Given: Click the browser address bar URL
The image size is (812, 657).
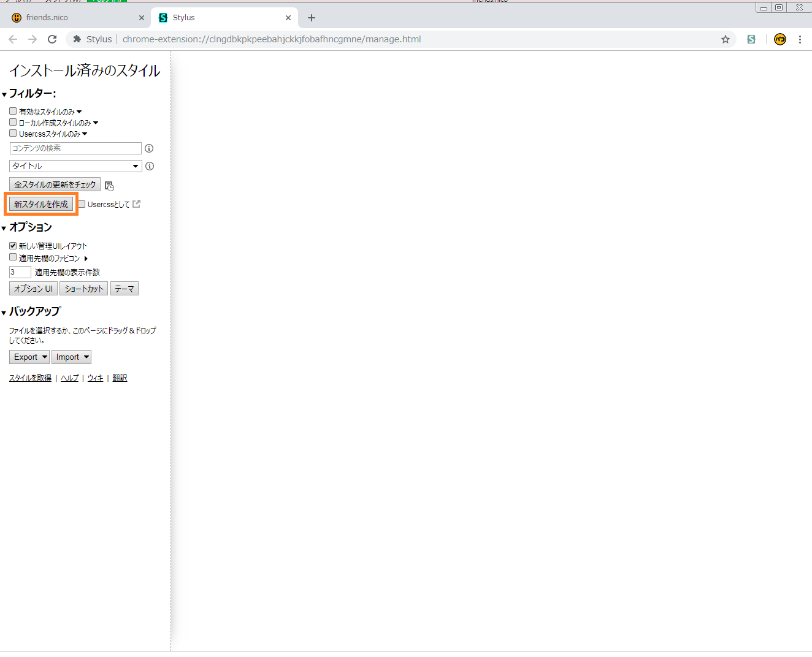Looking at the screenshot, I should [272, 39].
